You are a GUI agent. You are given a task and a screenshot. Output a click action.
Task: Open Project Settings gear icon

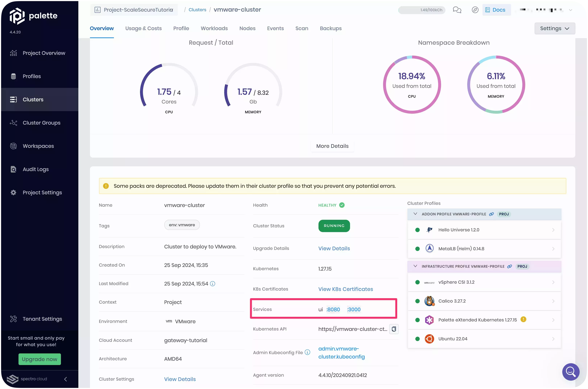pyautogui.click(x=13, y=193)
